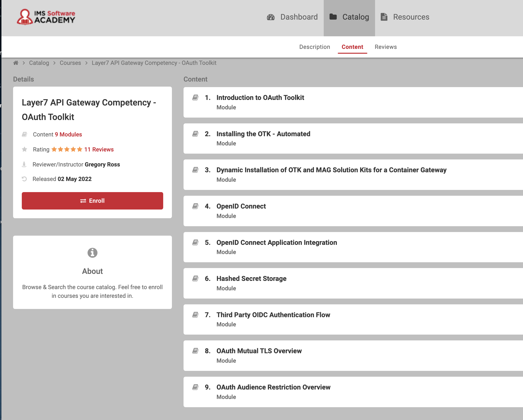Open Resources via its document icon
Viewport: 523px width, 420px height.
click(385, 17)
